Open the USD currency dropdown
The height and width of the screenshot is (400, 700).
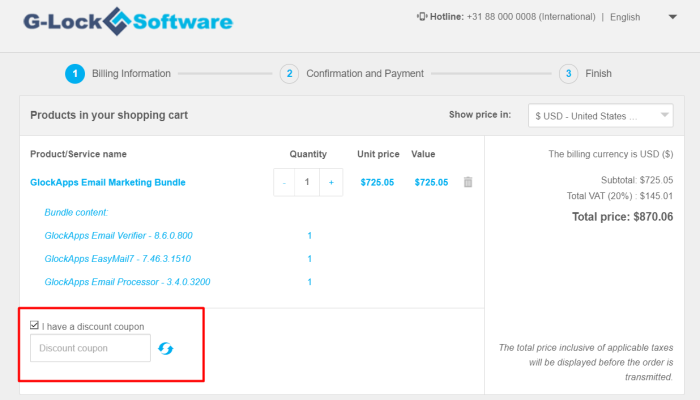pos(600,116)
